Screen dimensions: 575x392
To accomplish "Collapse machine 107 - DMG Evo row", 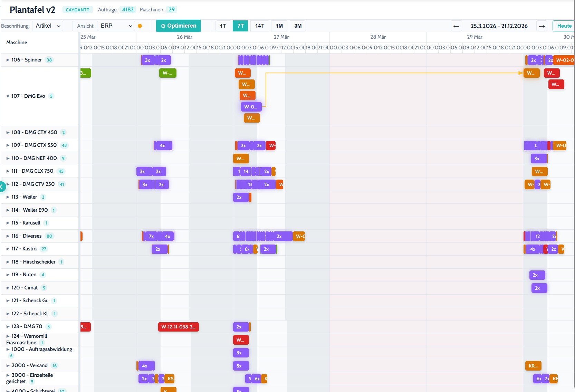I will tap(8, 96).
